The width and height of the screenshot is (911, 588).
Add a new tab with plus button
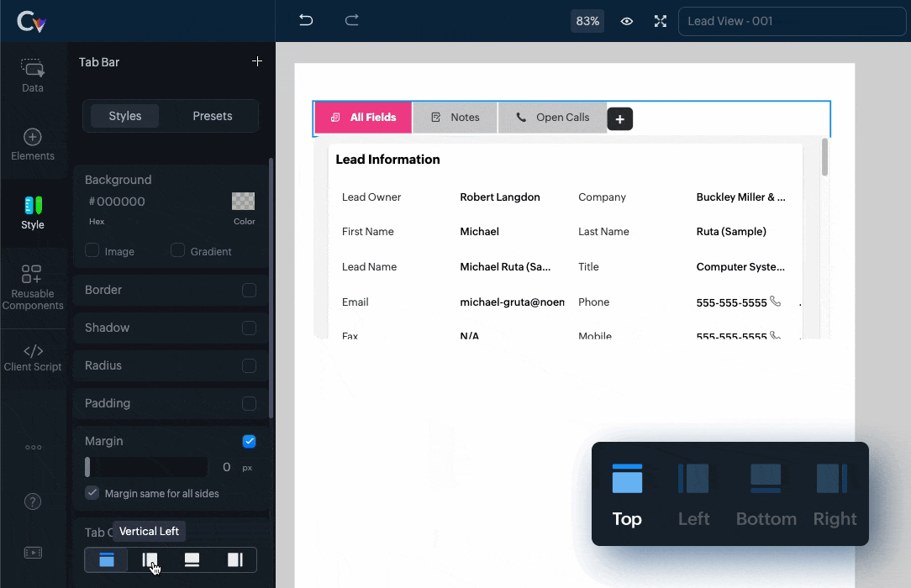[619, 119]
